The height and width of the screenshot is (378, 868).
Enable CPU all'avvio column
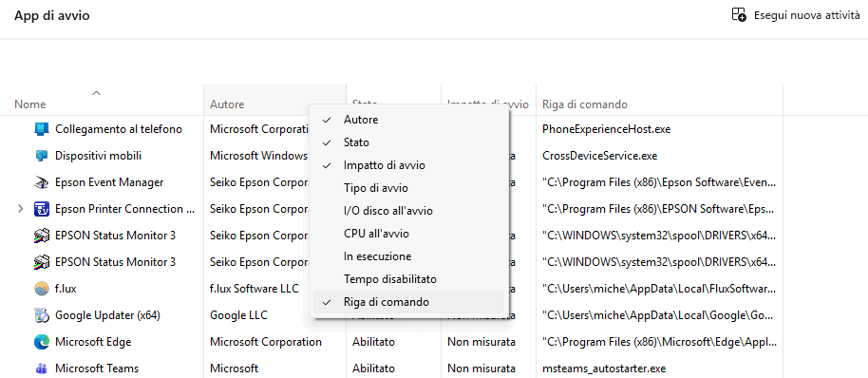coord(408,234)
